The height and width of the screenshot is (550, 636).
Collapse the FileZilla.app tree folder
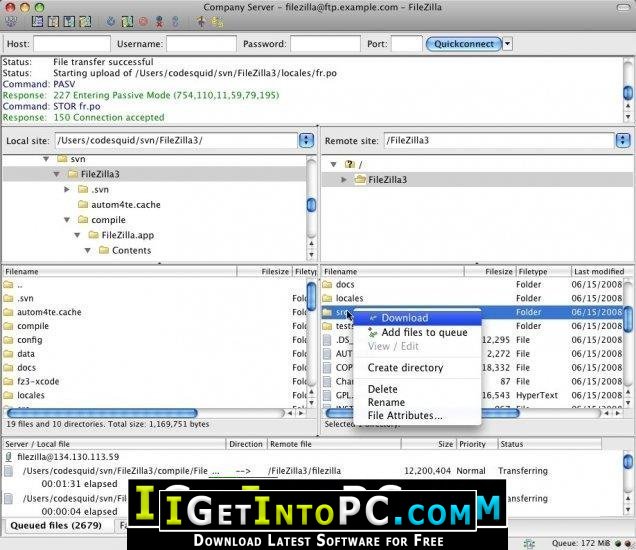pyautogui.click(x=77, y=235)
